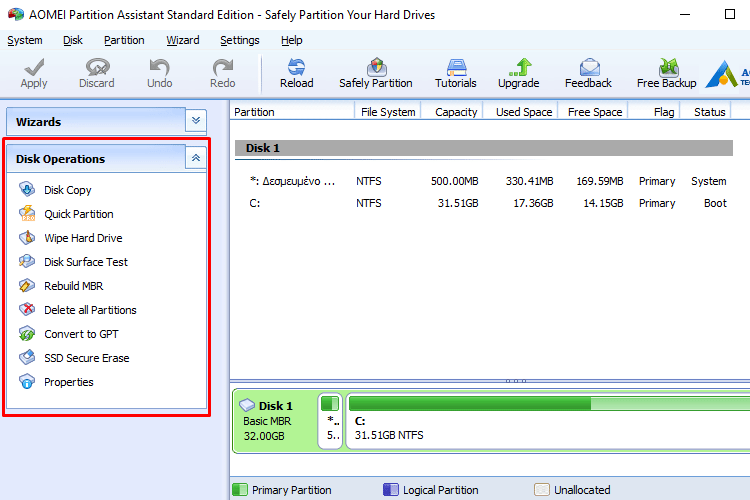Choose Wipe Hard Drive

coord(83,238)
